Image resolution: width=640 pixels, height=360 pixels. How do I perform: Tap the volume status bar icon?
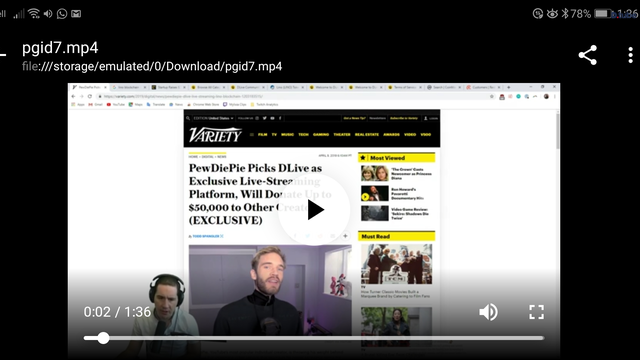tap(48, 13)
